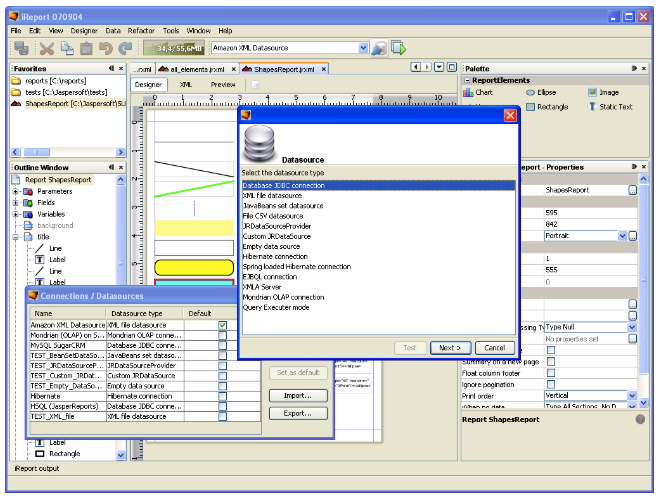Click the Fields node in Outline
The image size is (658, 498).
pyautogui.click(x=40, y=203)
